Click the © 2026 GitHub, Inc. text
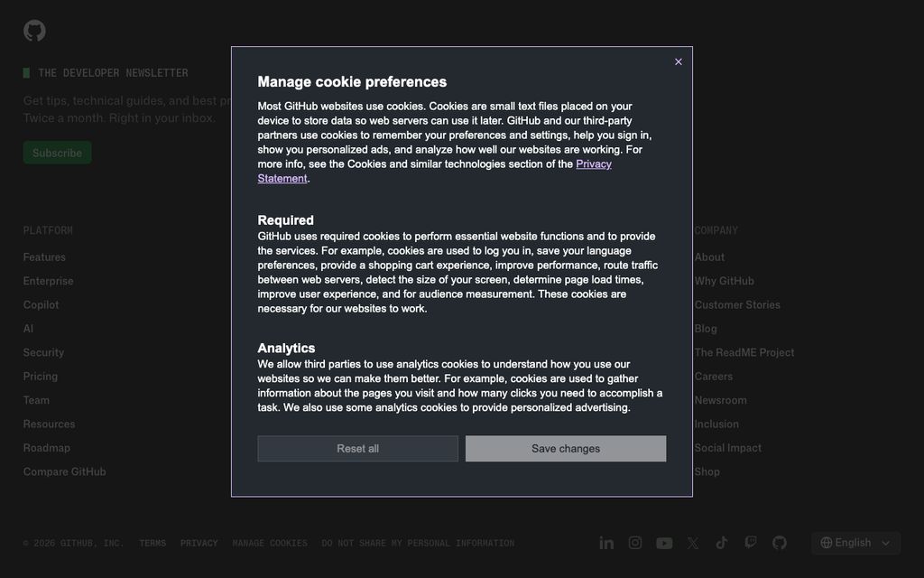Image resolution: width=924 pixels, height=578 pixels. click(x=74, y=543)
